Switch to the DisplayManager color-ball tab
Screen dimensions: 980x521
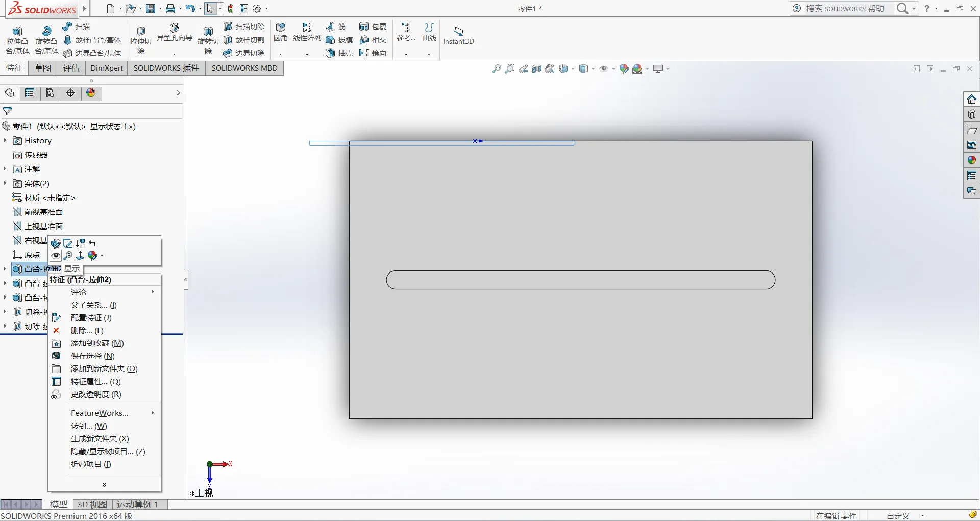pyautogui.click(x=91, y=93)
